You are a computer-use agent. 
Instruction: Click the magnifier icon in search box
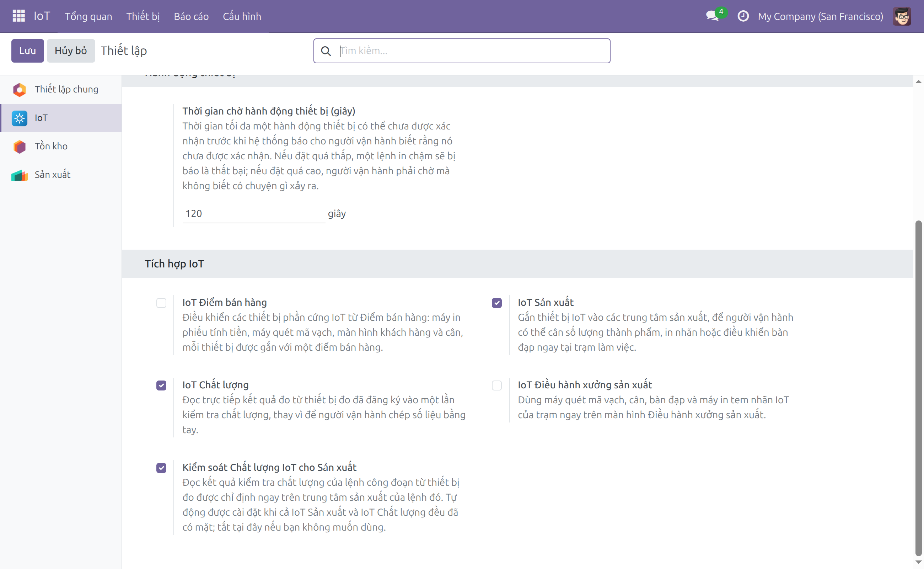(x=326, y=51)
